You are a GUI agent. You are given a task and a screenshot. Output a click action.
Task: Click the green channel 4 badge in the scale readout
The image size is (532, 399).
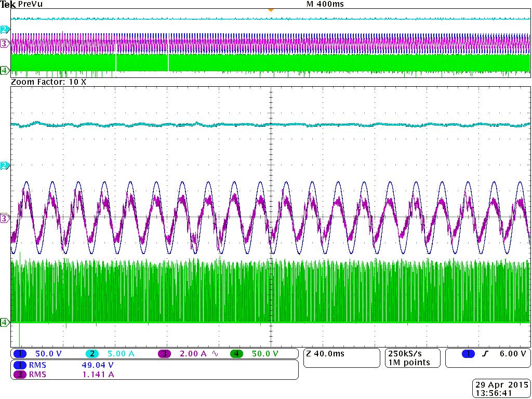(x=237, y=354)
